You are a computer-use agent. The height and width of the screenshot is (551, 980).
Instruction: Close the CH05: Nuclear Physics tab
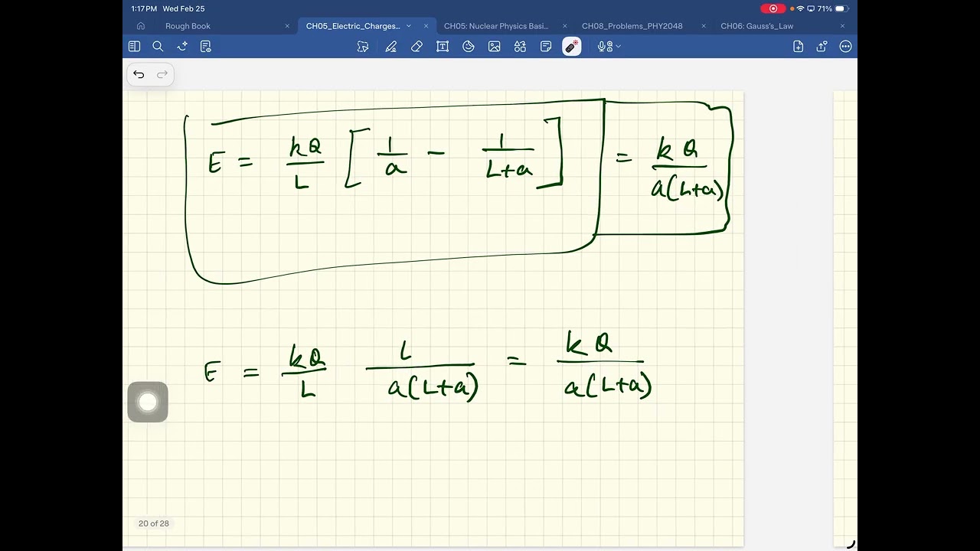565,26
